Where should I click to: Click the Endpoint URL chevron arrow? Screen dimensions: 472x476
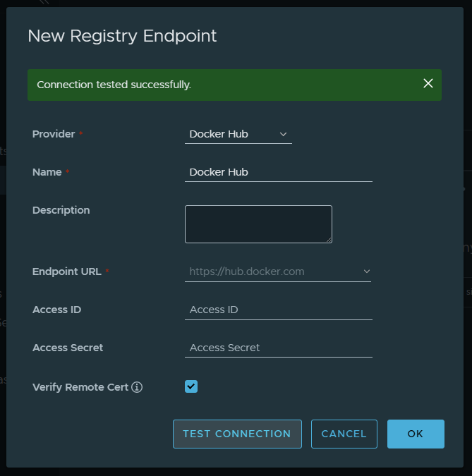pyautogui.click(x=366, y=271)
